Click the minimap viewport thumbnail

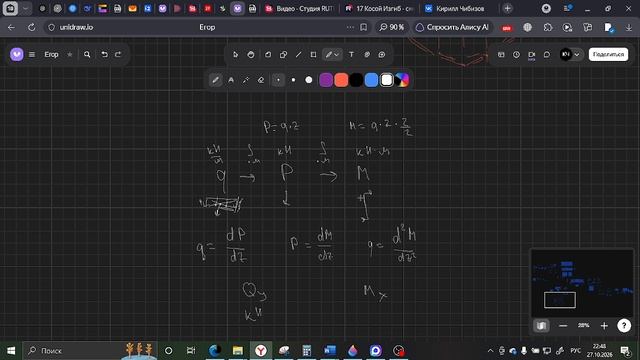[560, 300]
